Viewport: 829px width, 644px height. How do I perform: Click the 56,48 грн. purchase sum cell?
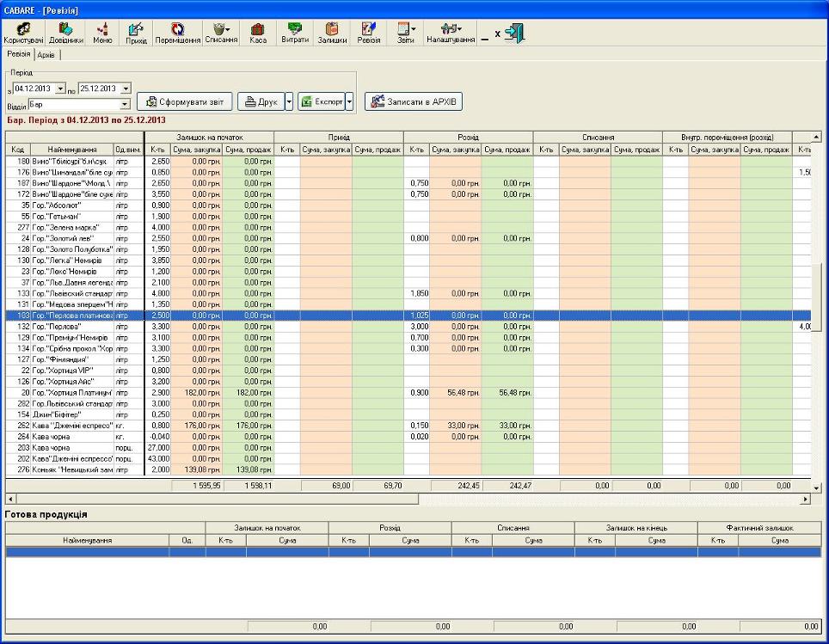(455, 393)
